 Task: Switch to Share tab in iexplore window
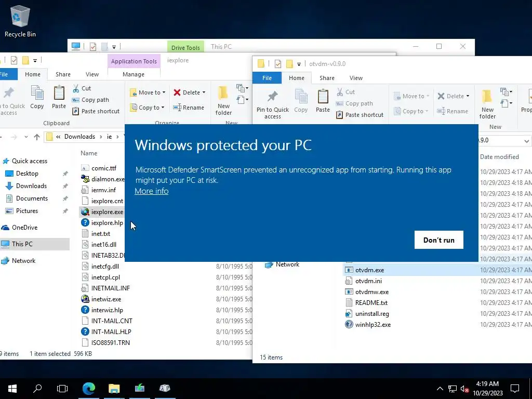pyautogui.click(x=63, y=74)
